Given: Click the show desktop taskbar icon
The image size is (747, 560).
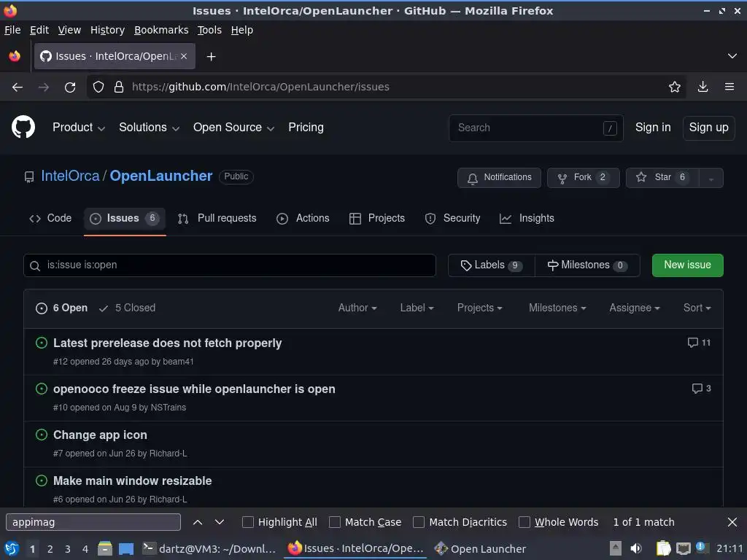Looking at the screenshot, I should point(126,549).
